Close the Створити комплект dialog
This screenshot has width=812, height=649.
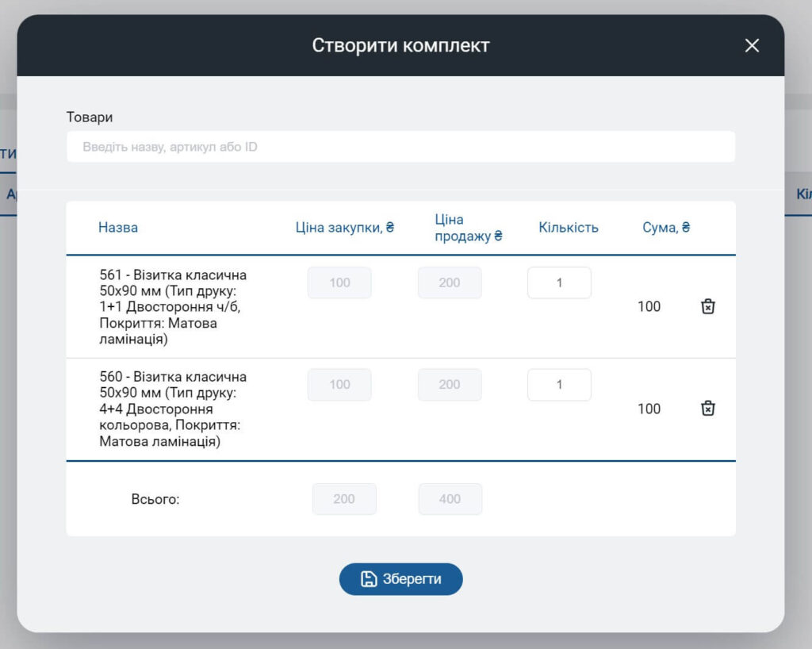(752, 45)
